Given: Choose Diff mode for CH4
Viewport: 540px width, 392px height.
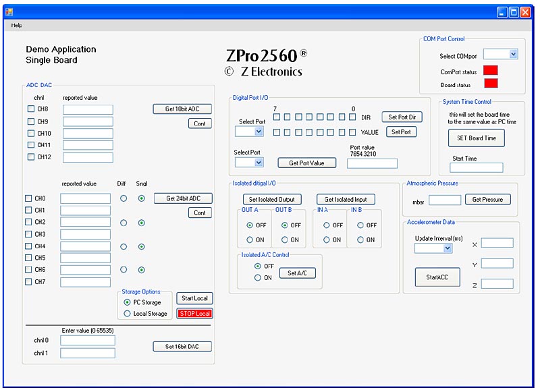Looking at the screenshot, I should pos(124,247).
